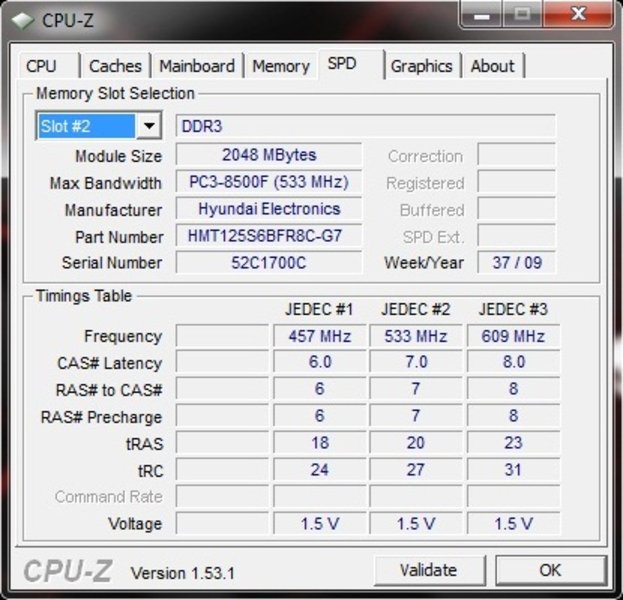Open the Mainboard tab
The width and height of the screenshot is (623, 600).
pos(197,66)
